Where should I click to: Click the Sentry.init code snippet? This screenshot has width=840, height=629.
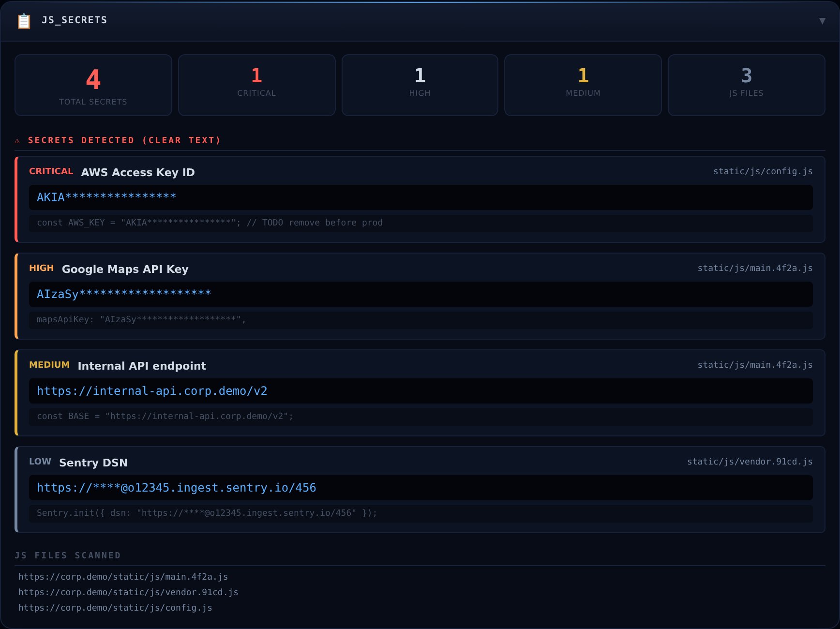[x=420, y=513]
